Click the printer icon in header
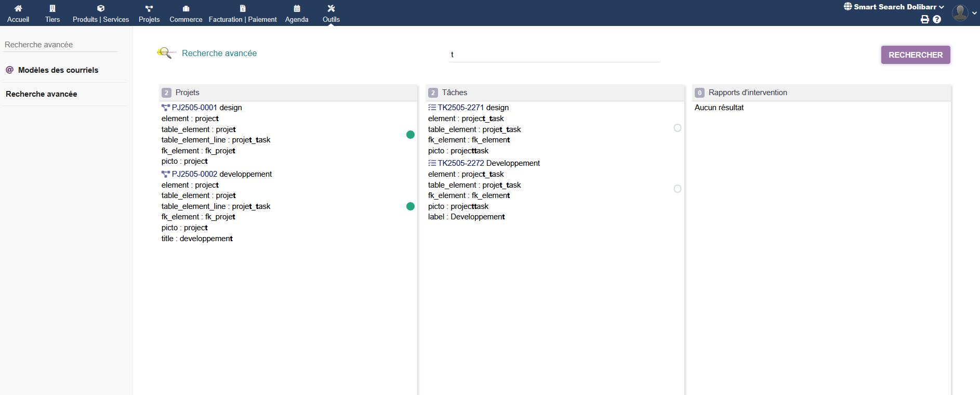This screenshot has height=395, width=980. [925, 19]
